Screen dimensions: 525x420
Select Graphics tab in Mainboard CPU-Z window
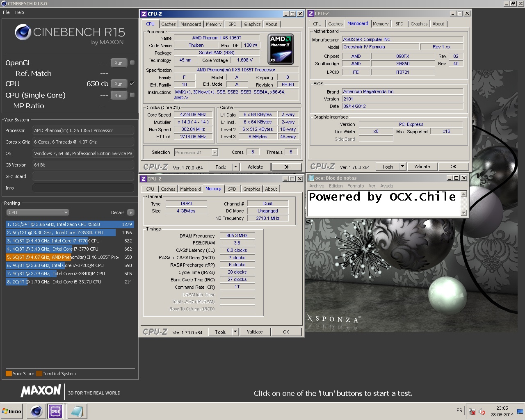(419, 24)
